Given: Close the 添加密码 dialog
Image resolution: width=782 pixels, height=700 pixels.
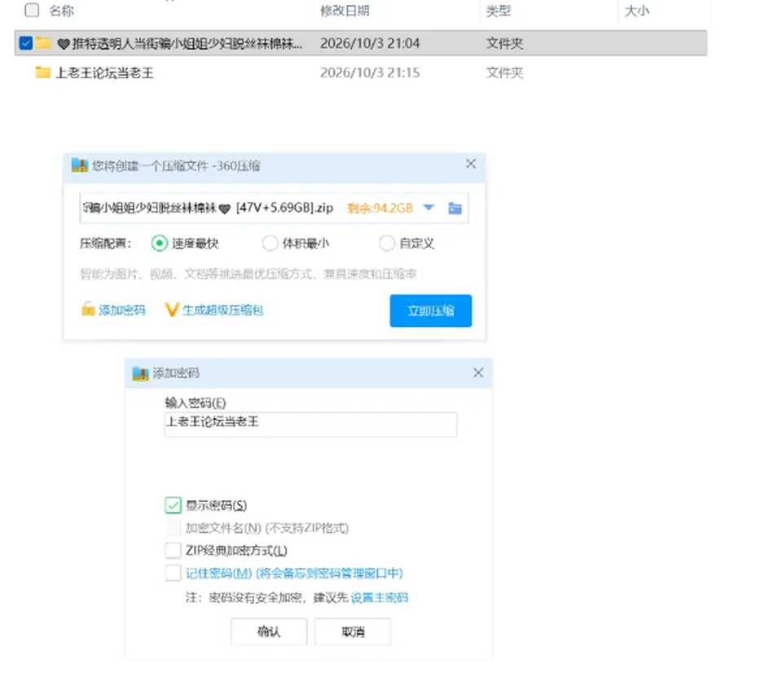Looking at the screenshot, I should [x=478, y=372].
